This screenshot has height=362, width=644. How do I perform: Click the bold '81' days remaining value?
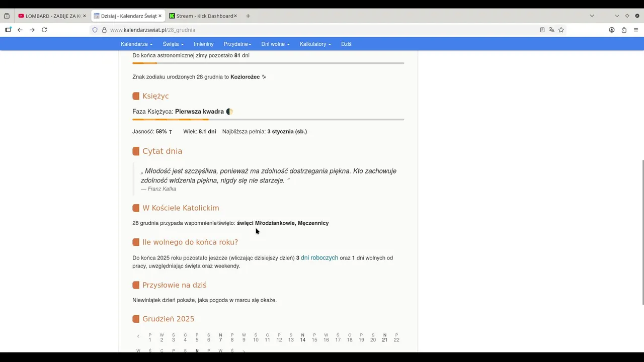[x=237, y=55]
